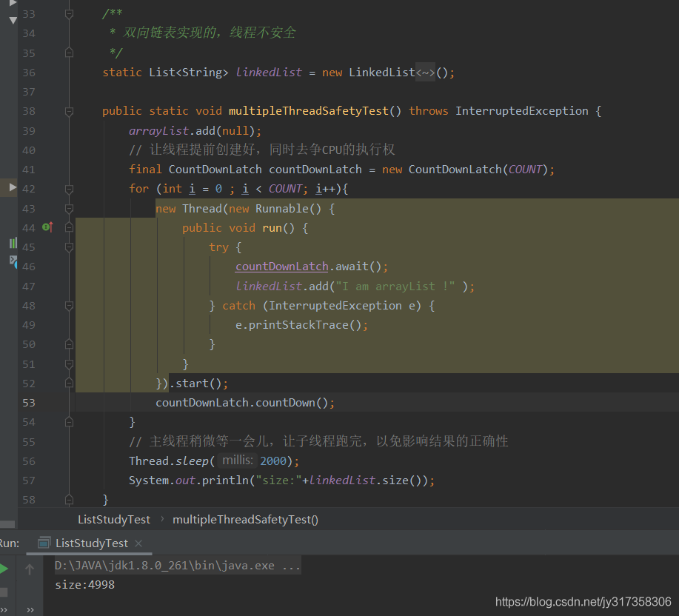The width and height of the screenshot is (679, 616).
Task: Click arrayList.add(null) on line 39
Action: coord(195,131)
